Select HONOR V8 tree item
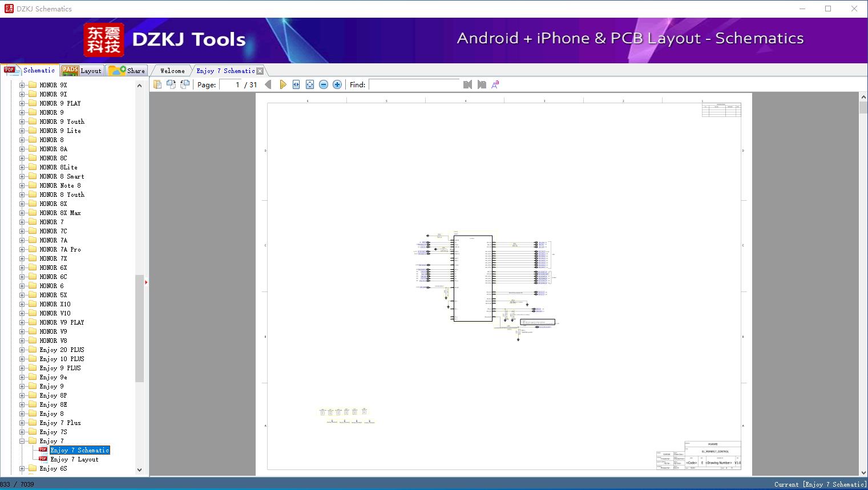This screenshot has height=490, width=868. [53, 341]
